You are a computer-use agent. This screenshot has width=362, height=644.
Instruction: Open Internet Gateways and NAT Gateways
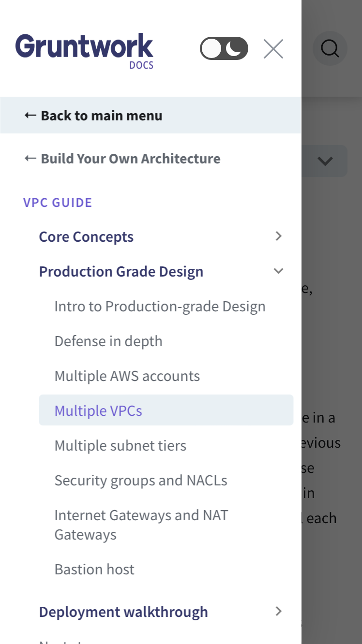pos(141,525)
